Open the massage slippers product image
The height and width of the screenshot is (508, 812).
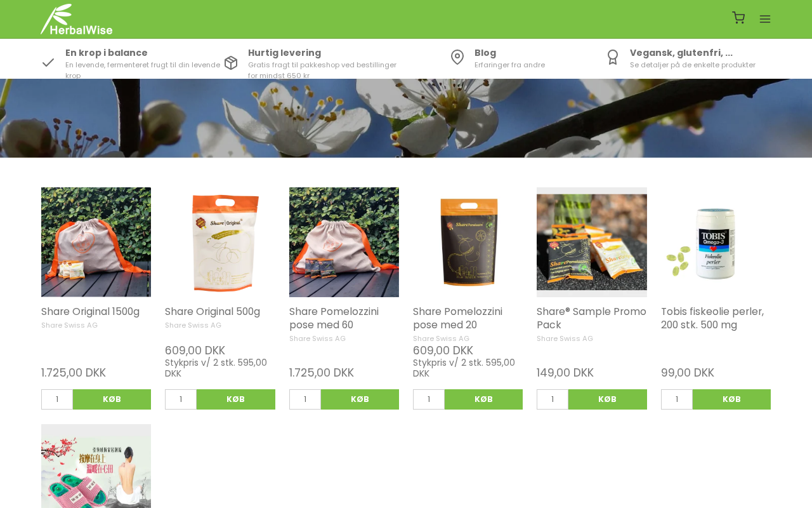pyautogui.click(x=96, y=466)
